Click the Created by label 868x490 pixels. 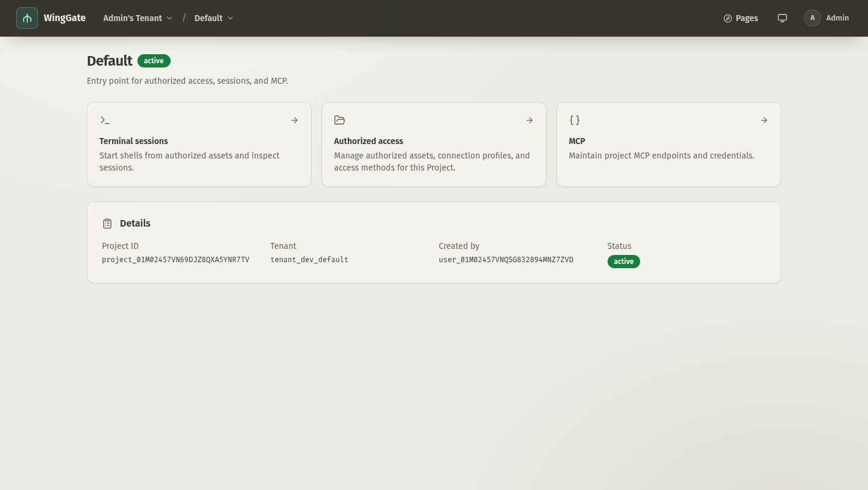pos(459,246)
